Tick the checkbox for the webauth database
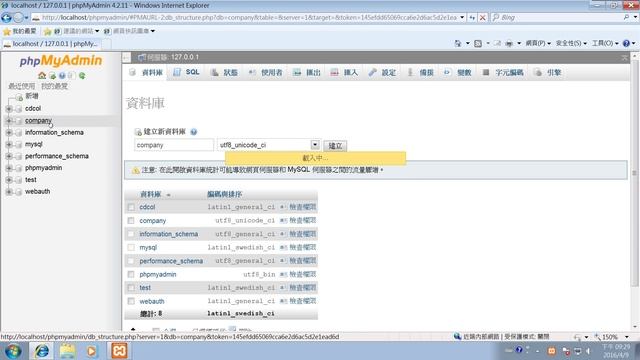 [131, 302]
